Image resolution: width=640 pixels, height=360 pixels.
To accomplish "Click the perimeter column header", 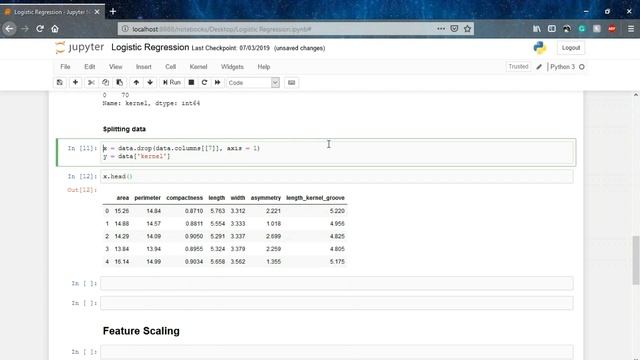I will [147, 198].
